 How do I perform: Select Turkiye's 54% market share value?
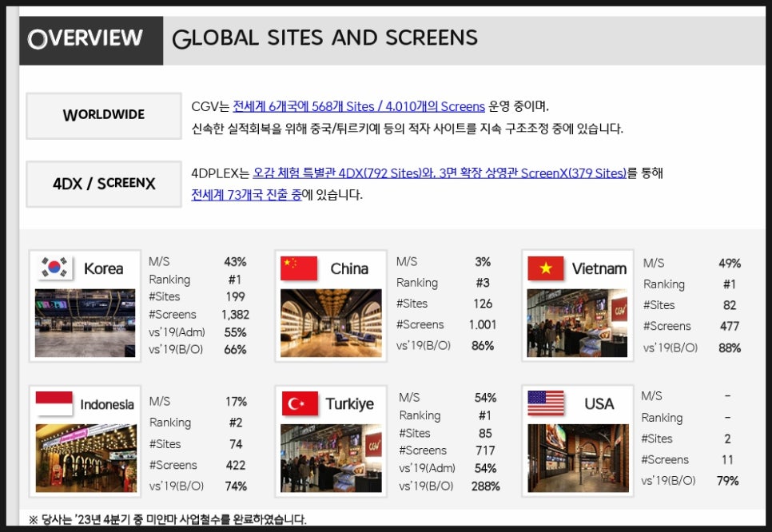pyautogui.click(x=485, y=398)
